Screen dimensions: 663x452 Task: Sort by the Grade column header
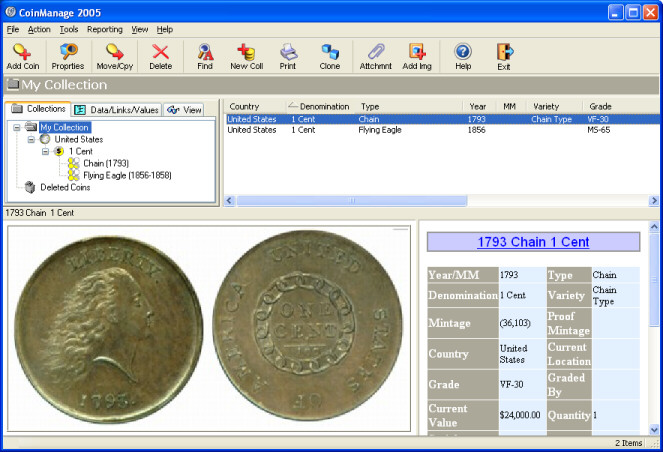click(621, 107)
